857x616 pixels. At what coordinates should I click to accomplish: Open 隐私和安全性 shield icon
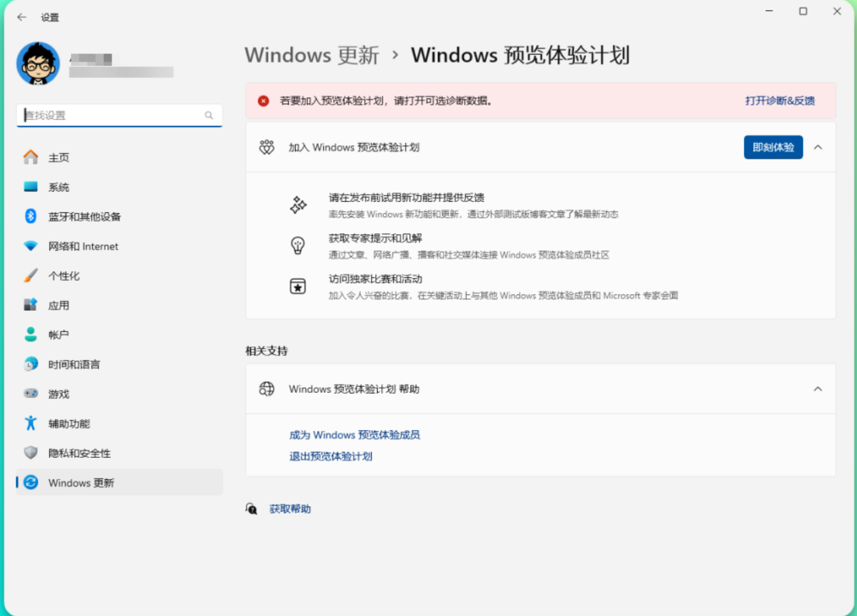(31, 453)
